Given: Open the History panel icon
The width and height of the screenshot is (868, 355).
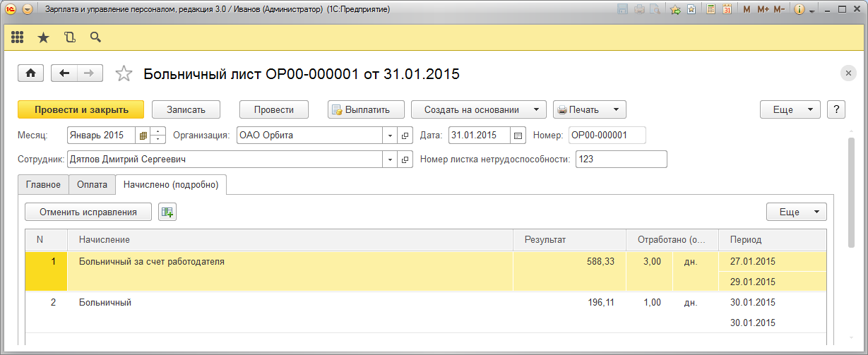Looking at the screenshot, I should (69, 37).
